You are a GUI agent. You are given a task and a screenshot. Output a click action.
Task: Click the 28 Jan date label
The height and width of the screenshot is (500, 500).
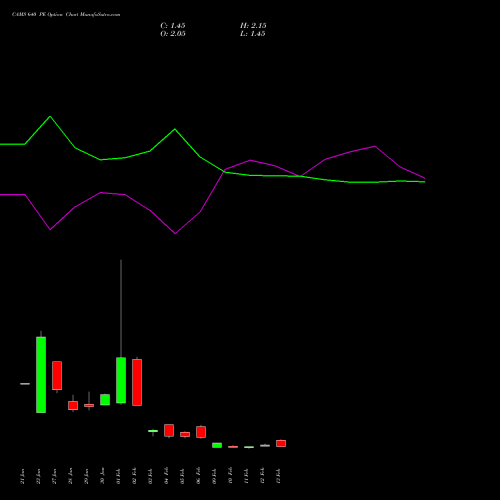pyautogui.click(x=70, y=476)
